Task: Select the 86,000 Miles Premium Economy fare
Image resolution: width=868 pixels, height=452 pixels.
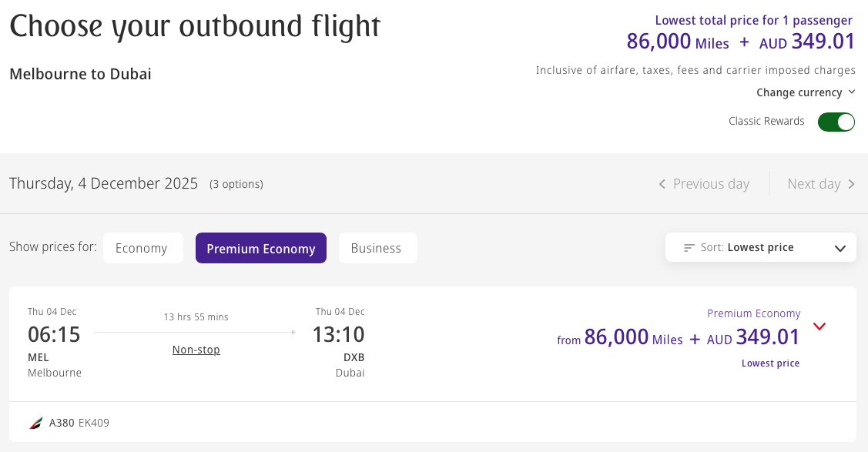Action: click(678, 337)
